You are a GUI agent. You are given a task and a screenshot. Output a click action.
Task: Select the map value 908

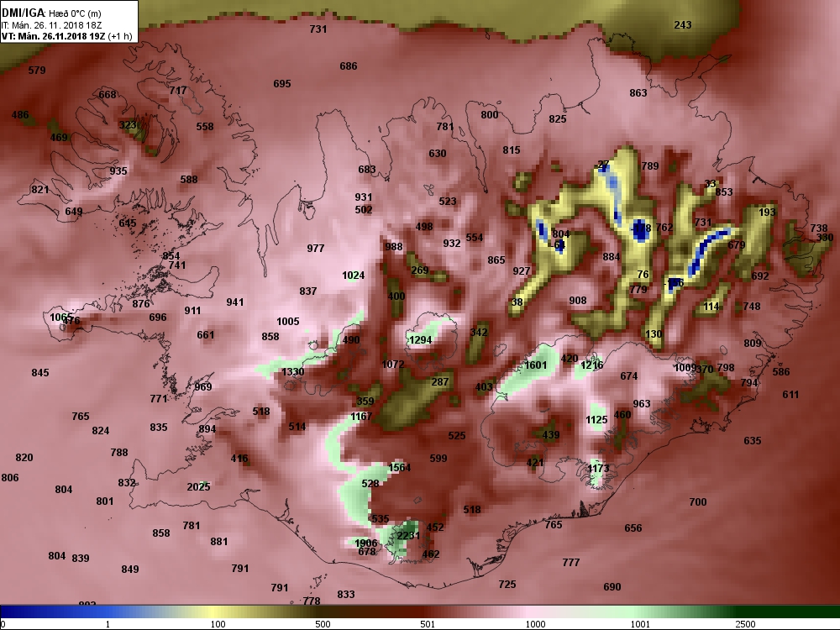tap(578, 300)
